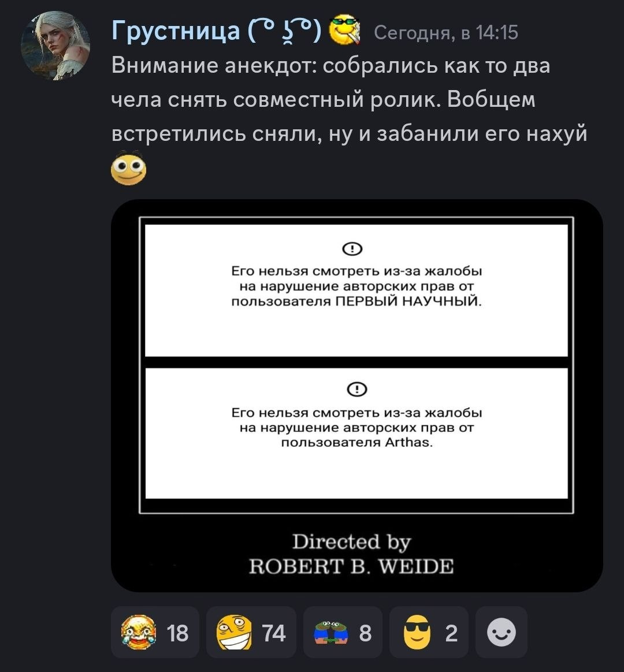
Task: Click the sunglasses emoji reaction icon
Action: click(x=417, y=632)
